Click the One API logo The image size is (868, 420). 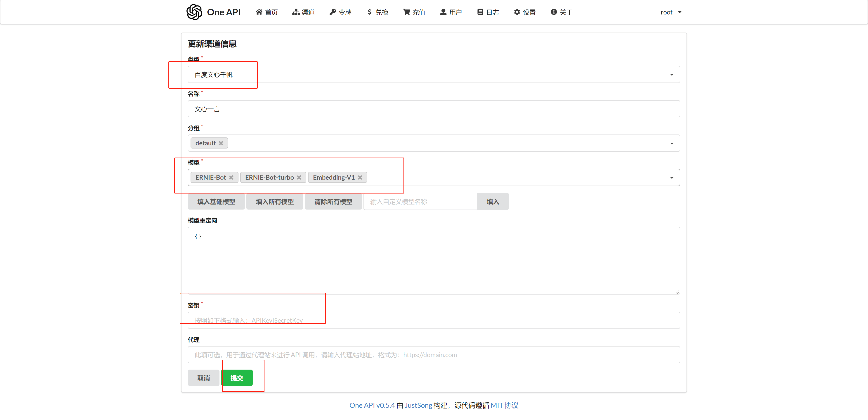point(213,12)
